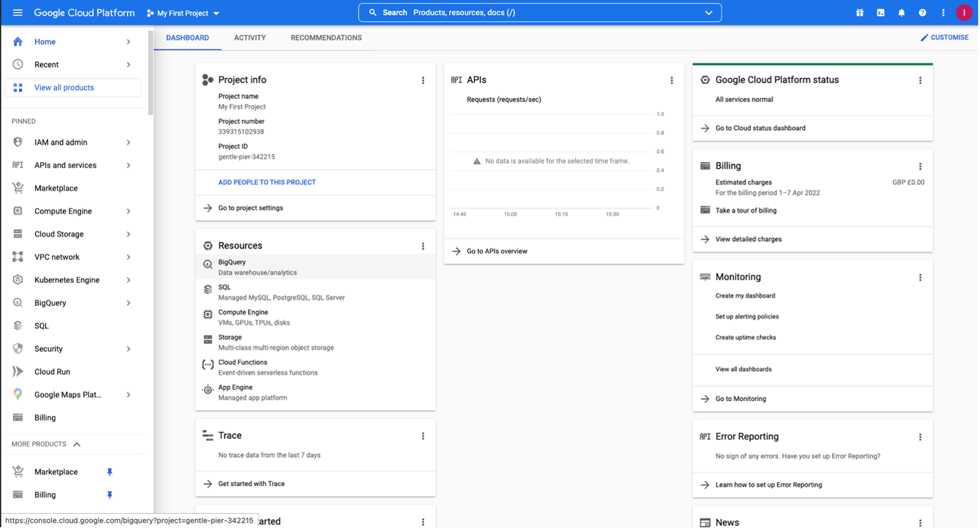Open BigQuery in Resources card
980x530 pixels.
pyautogui.click(x=315, y=267)
